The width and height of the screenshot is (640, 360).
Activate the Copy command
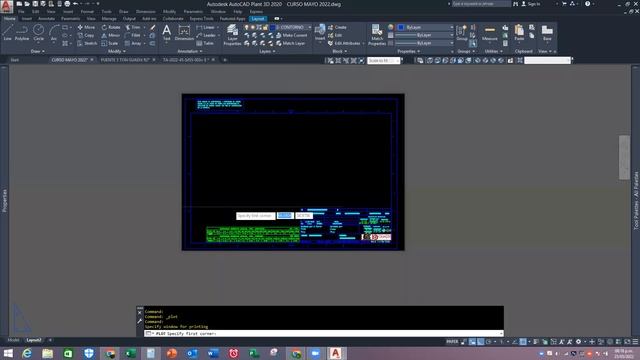tap(86, 36)
